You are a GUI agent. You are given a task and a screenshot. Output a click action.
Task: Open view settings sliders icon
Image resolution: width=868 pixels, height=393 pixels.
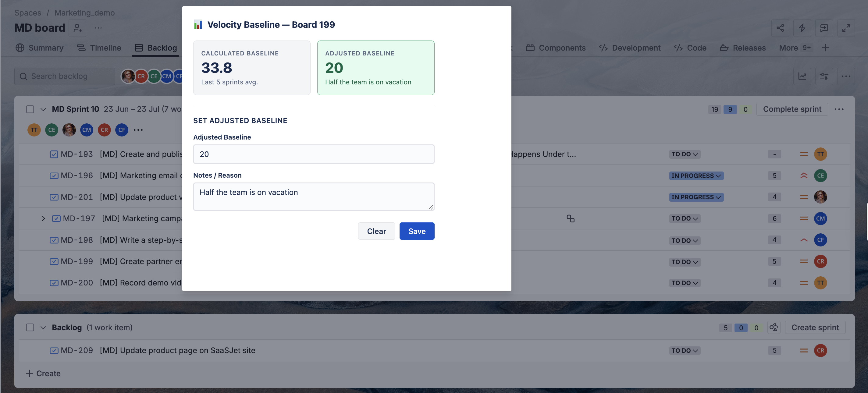824,76
